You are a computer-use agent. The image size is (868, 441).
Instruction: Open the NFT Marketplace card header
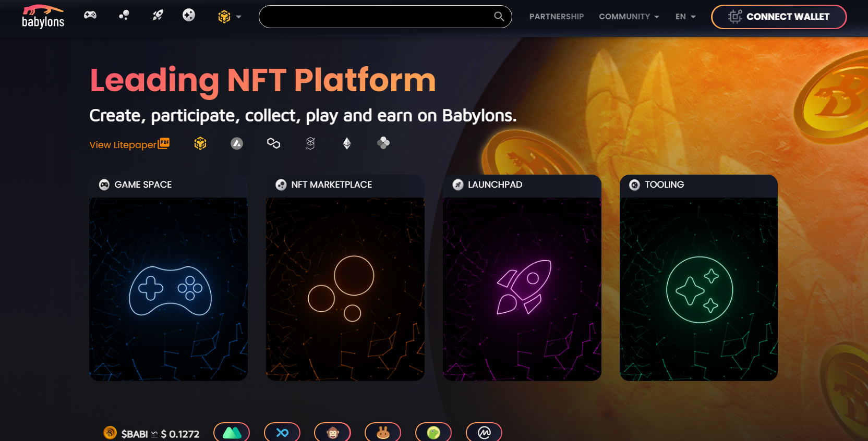point(345,185)
